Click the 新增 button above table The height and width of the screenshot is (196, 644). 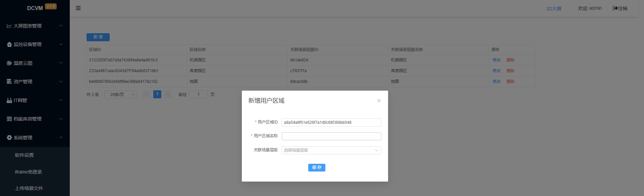98,37
